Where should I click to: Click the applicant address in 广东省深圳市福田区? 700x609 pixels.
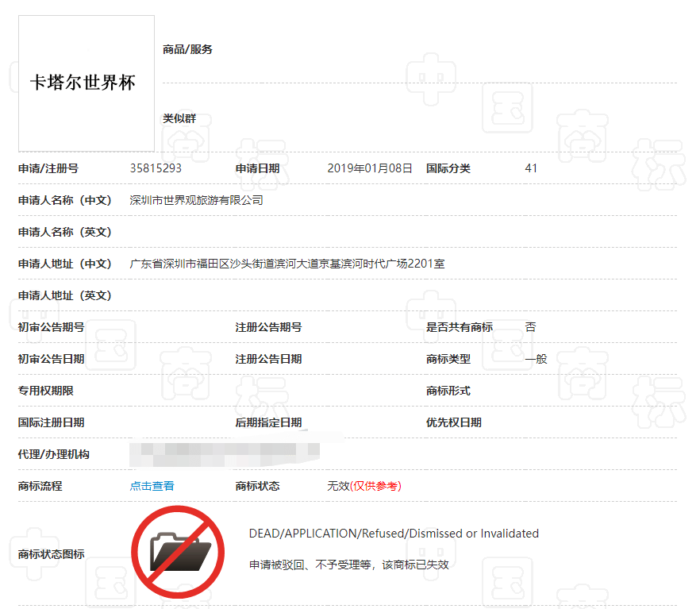click(x=287, y=264)
